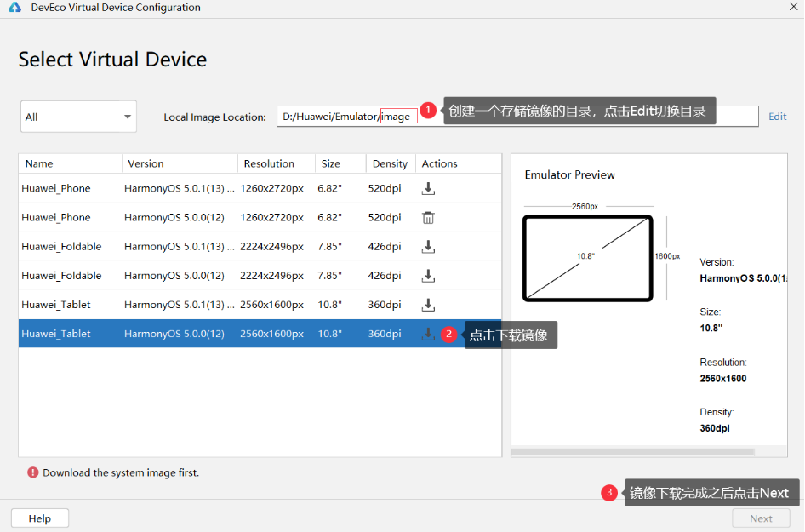Click the 'Download the system image first.' message
This screenshot has width=805, height=532.
click(121, 472)
